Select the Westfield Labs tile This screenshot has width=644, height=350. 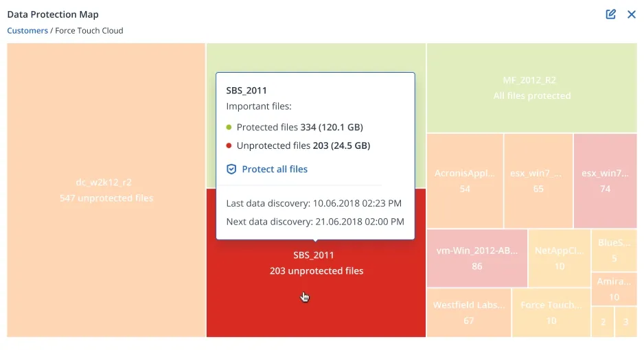pos(469,313)
